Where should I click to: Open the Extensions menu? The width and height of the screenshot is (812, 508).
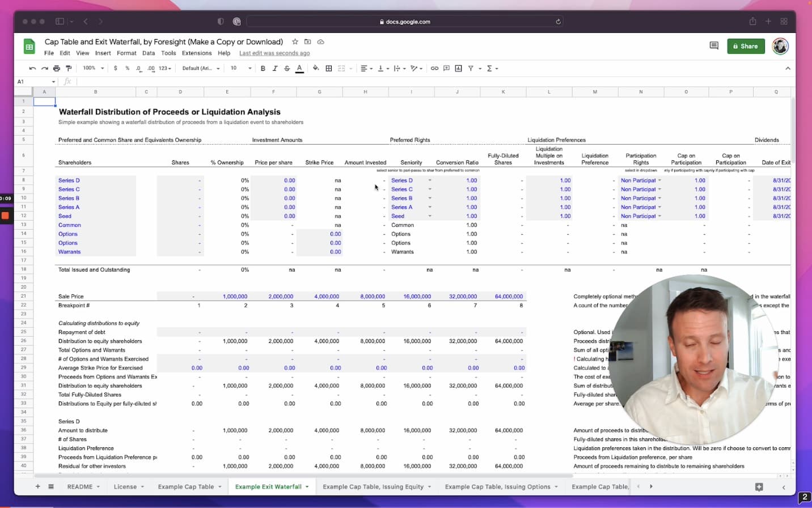[x=197, y=53]
